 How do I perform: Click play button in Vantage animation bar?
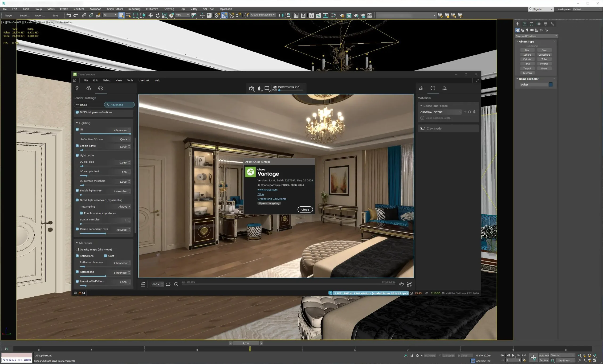(x=176, y=284)
